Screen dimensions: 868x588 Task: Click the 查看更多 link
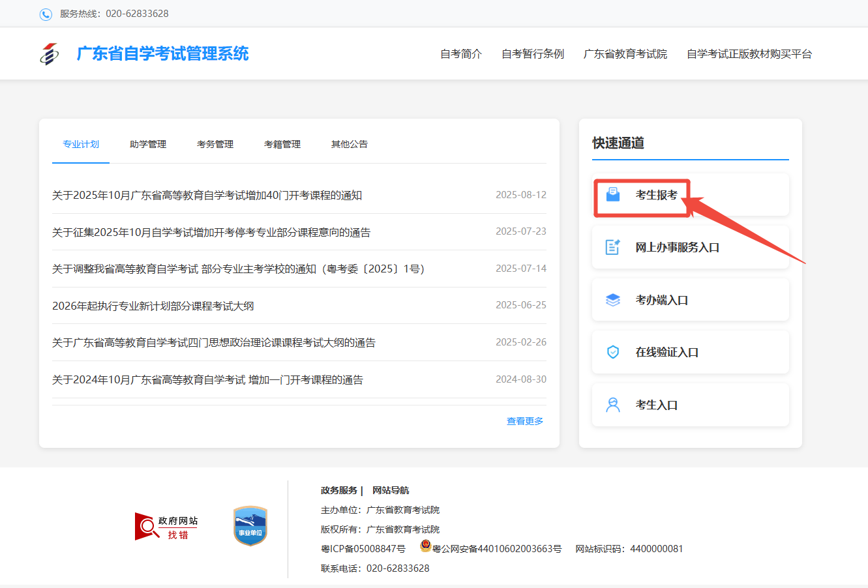tap(524, 421)
